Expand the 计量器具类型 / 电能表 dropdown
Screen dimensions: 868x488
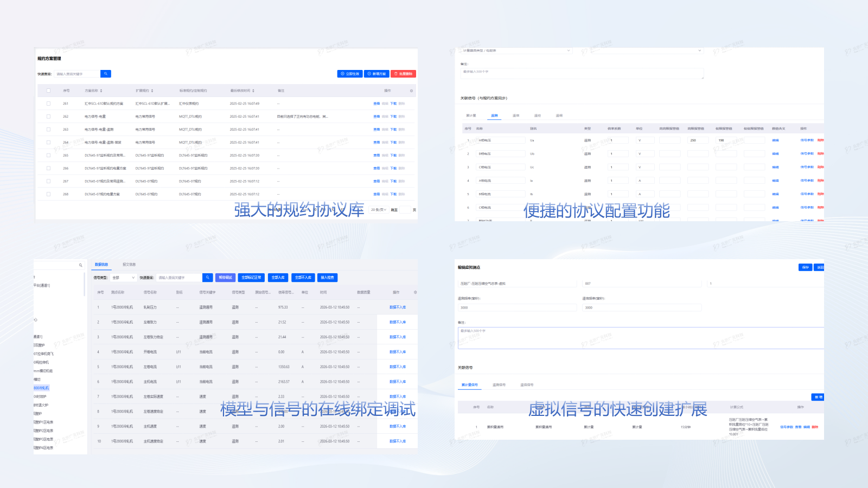516,50
